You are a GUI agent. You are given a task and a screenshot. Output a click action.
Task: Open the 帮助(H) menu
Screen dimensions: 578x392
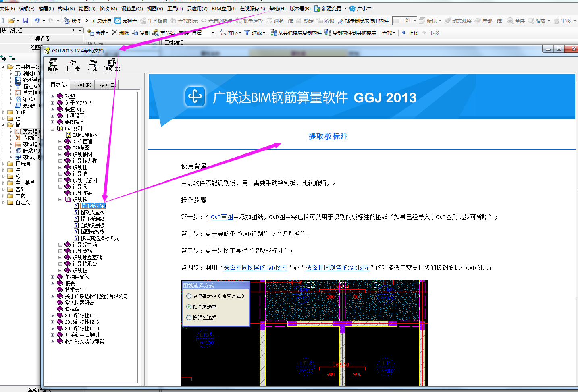[x=277, y=8]
